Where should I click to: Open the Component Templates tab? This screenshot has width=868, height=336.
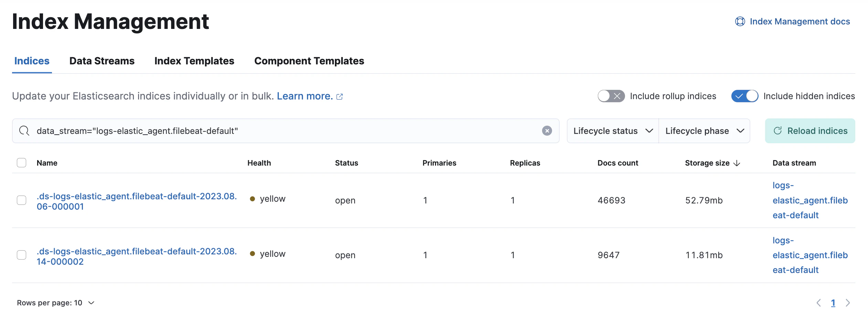(x=309, y=61)
